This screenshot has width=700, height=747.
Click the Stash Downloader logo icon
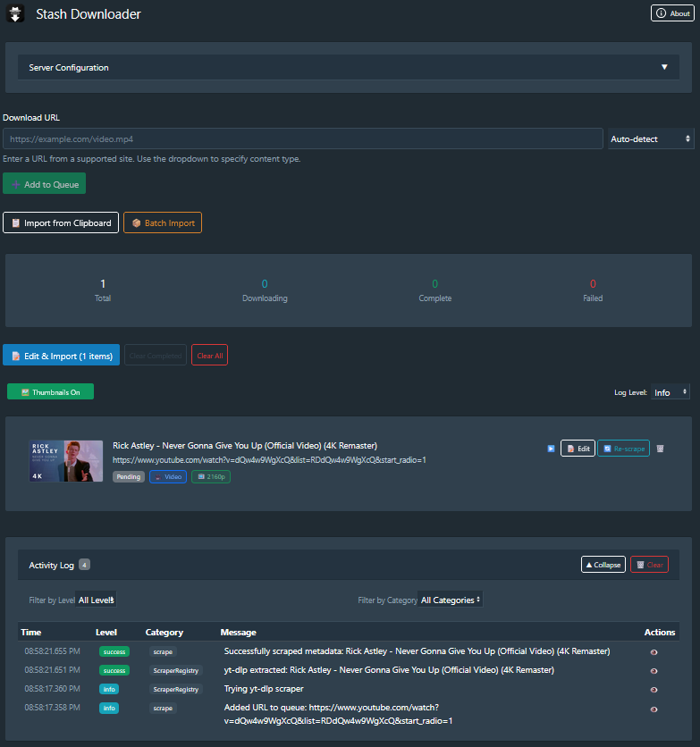[16, 14]
